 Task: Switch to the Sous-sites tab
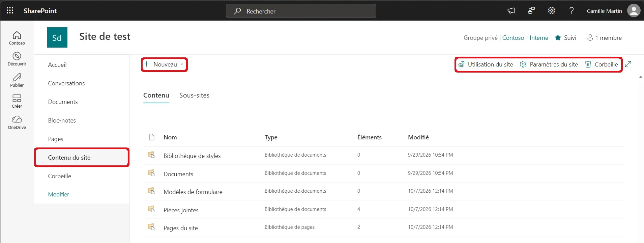click(194, 96)
